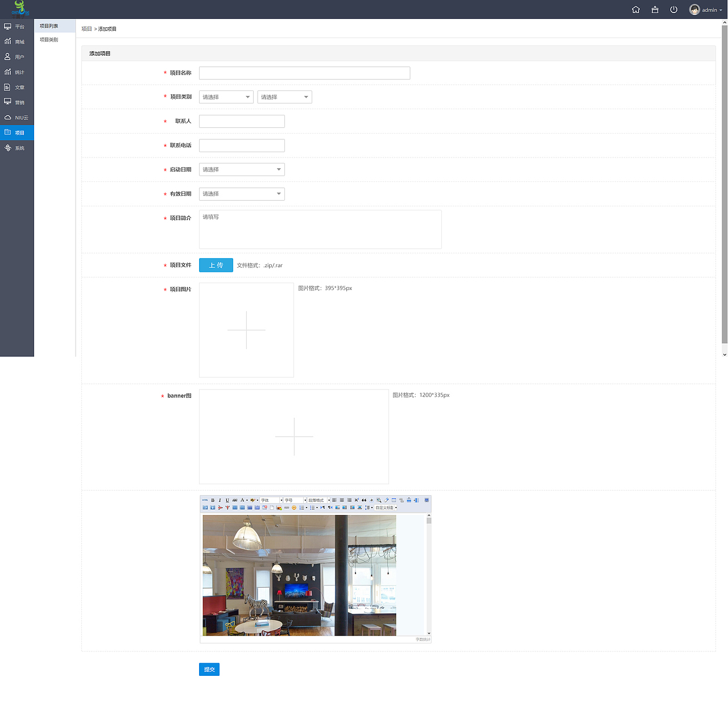The width and height of the screenshot is (728, 702).
Task: Open the 字号 font size dropdown
Action: tap(295, 500)
